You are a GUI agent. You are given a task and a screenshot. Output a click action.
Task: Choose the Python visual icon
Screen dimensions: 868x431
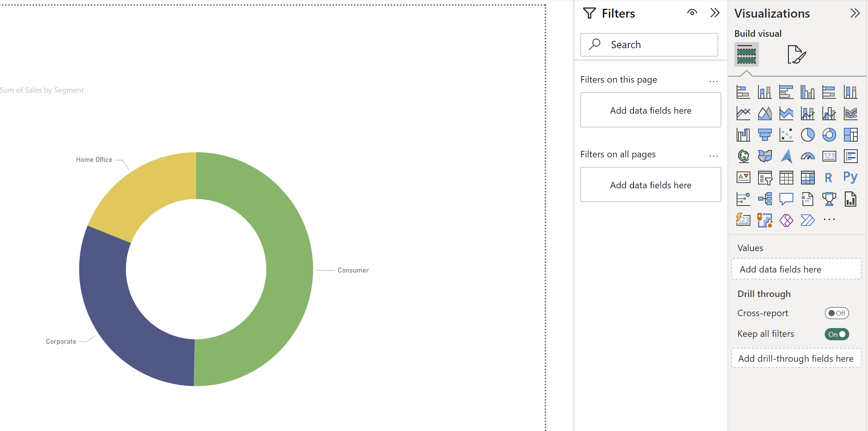pos(850,178)
